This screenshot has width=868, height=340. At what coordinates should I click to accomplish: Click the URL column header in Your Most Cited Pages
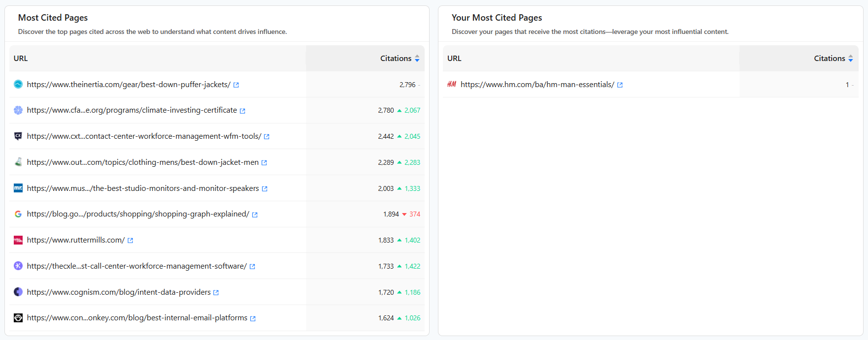pos(454,59)
